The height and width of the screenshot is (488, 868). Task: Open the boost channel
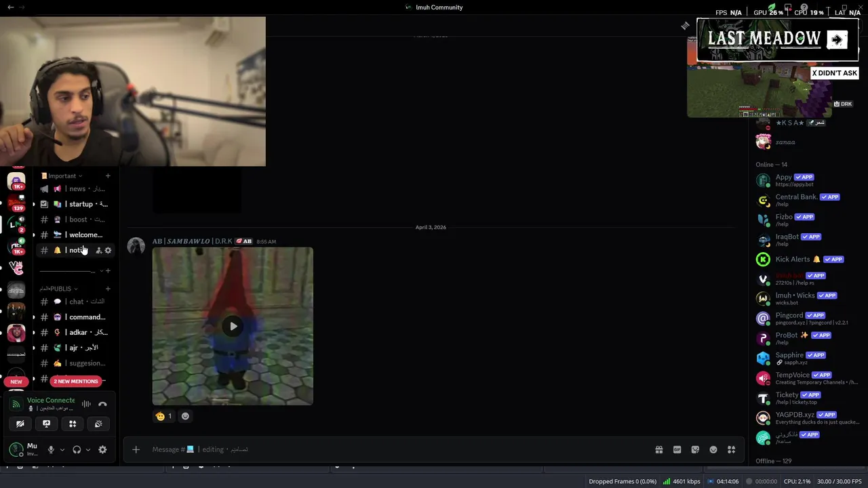click(76, 220)
